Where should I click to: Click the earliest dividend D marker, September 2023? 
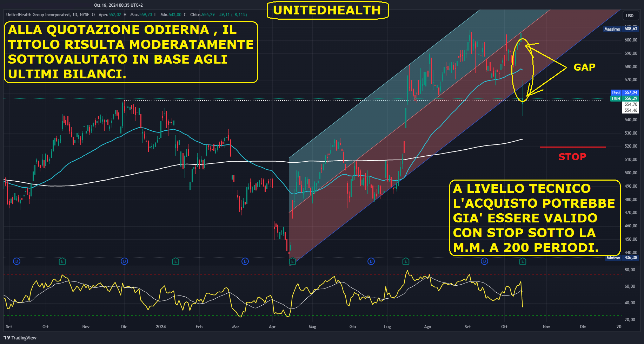pyautogui.click(x=16, y=261)
